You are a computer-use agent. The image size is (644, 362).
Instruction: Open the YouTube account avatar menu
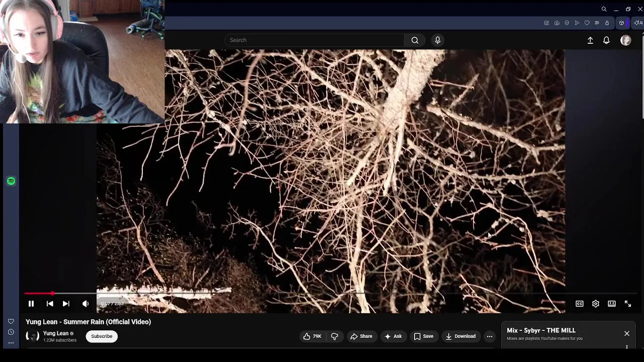[626, 40]
